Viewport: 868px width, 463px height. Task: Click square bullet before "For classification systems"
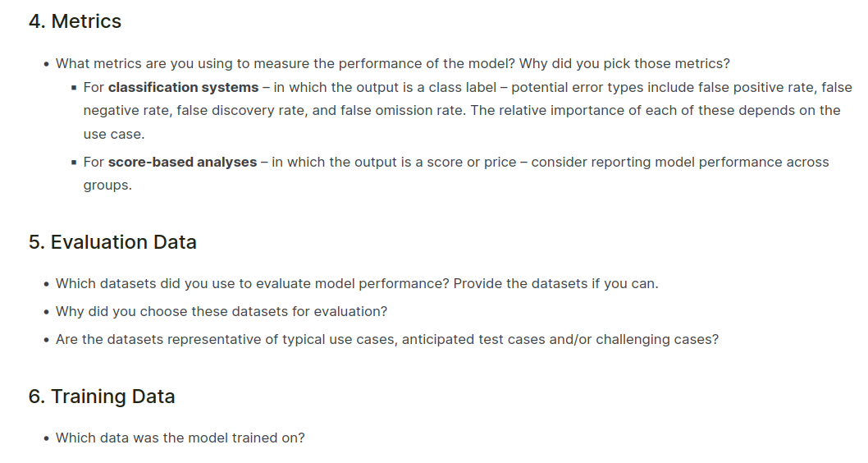(x=74, y=87)
